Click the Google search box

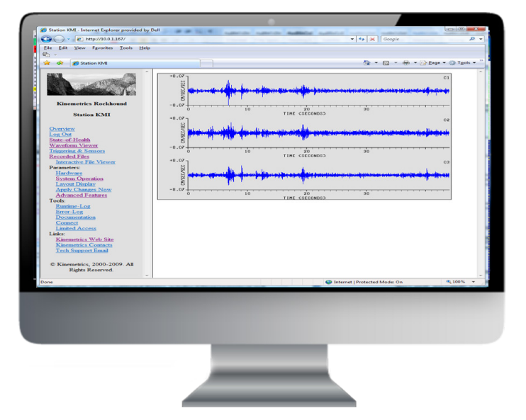tap(425, 39)
